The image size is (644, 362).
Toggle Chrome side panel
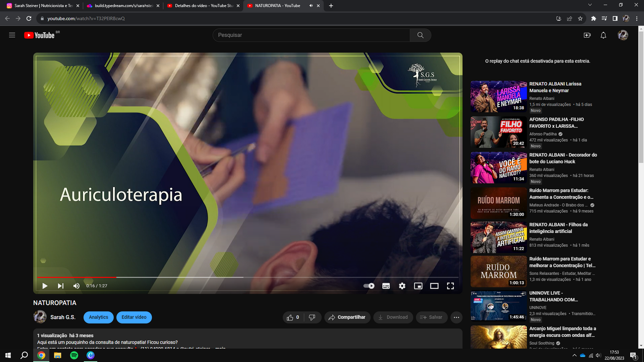pos(615,18)
